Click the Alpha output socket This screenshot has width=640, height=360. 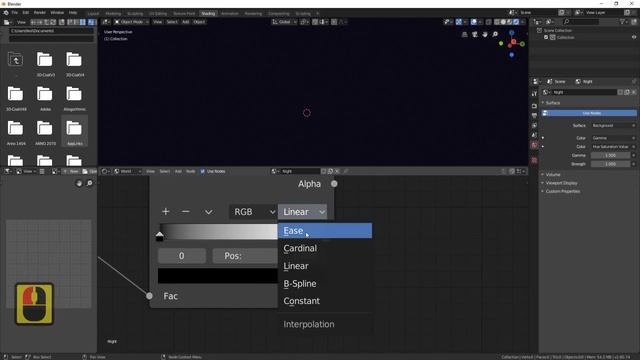(x=334, y=184)
